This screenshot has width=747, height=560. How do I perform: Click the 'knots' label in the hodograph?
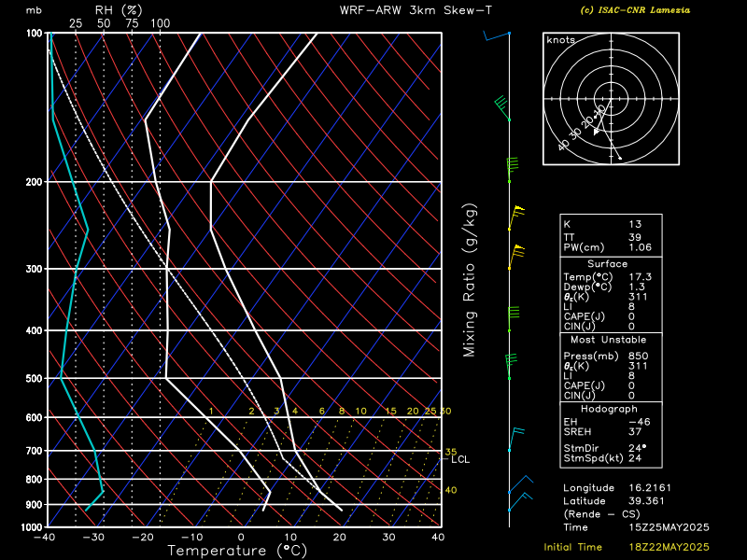pos(561,40)
